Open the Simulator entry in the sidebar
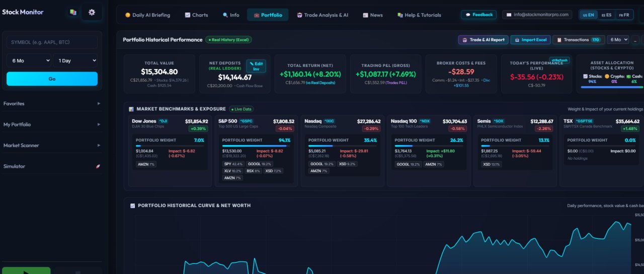Image resolution: width=644 pixels, height=274 pixels. click(x=52, y=166)
